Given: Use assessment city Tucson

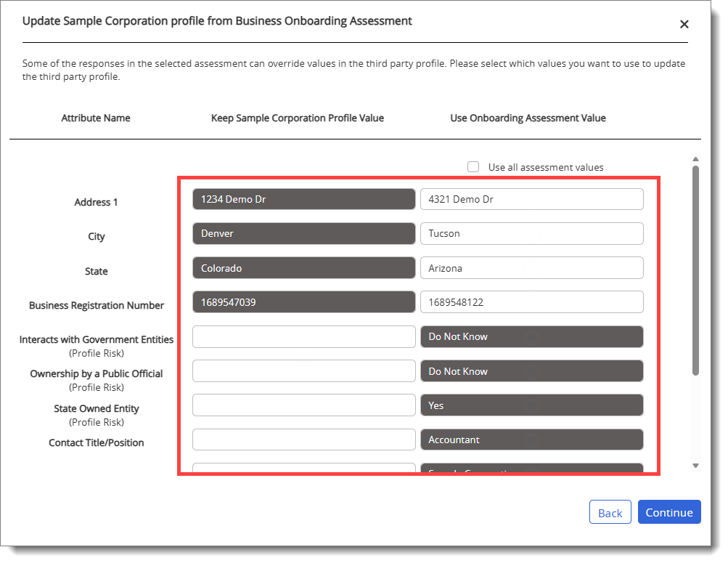Looking at the screenshot, I should [531, 233].
